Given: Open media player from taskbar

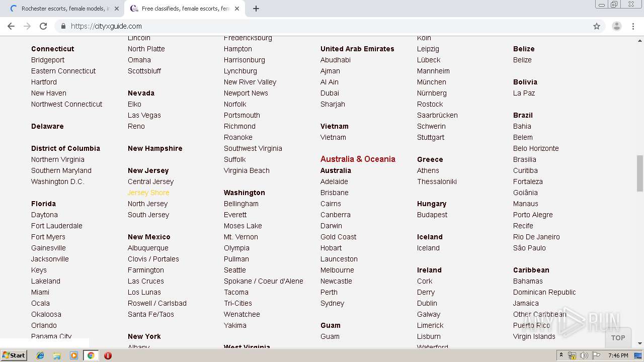Looking at the screenshot, I should click(74, 355).
